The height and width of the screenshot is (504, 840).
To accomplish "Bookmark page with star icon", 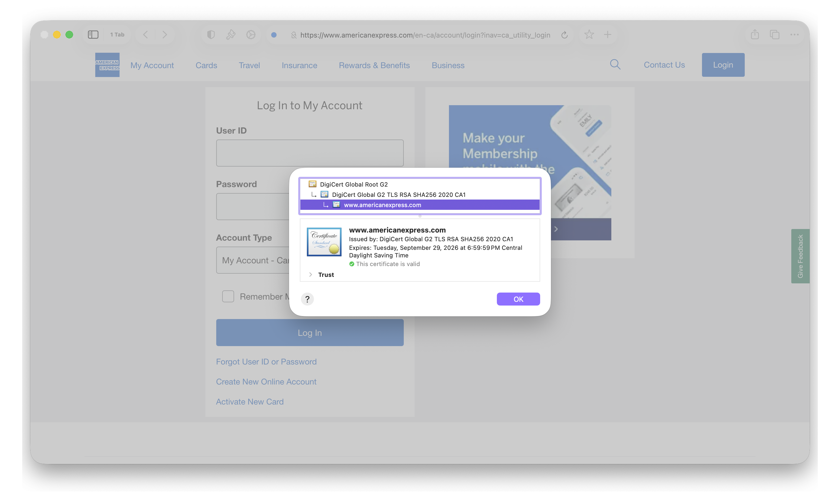I will click(x=589, y=35).
